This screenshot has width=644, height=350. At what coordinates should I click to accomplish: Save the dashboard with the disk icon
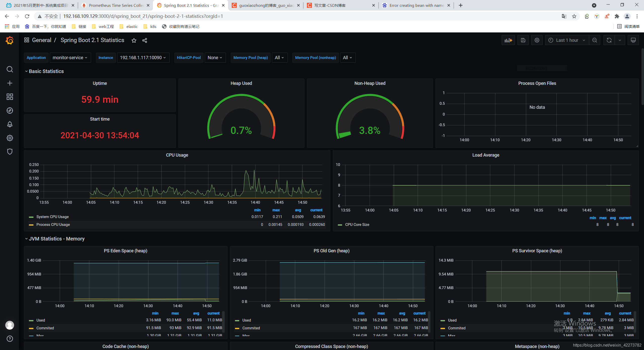pos(523,40)
